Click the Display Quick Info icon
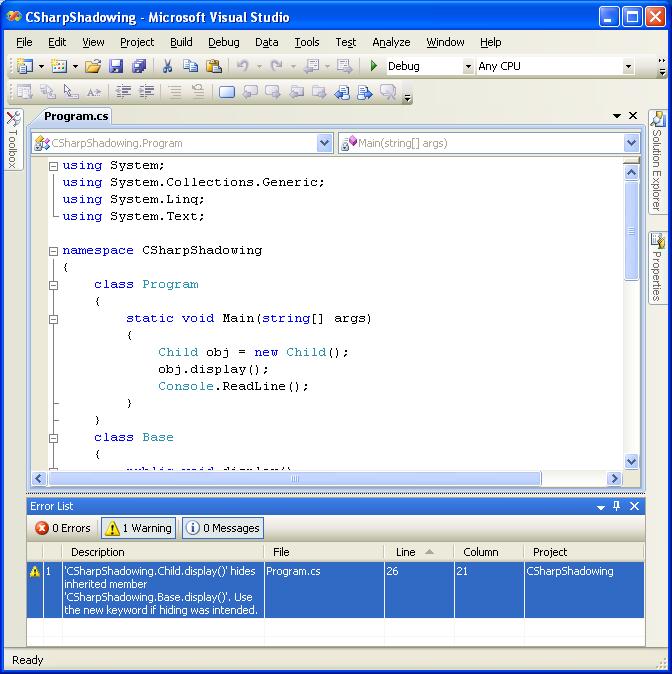This screenshot has height=674, width=672. [71, 92]
